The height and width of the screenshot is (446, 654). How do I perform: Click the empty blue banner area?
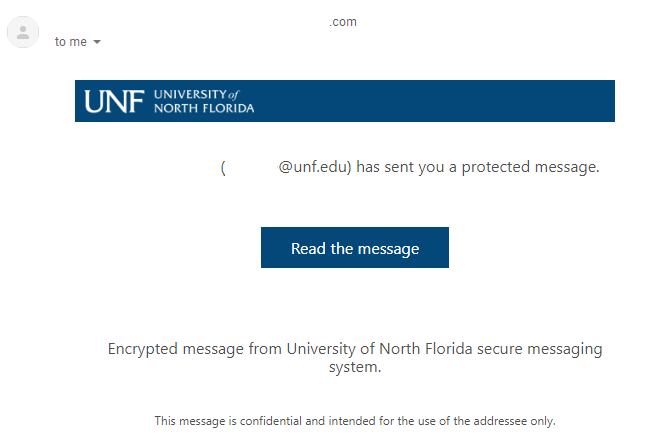tap(434, 101)
